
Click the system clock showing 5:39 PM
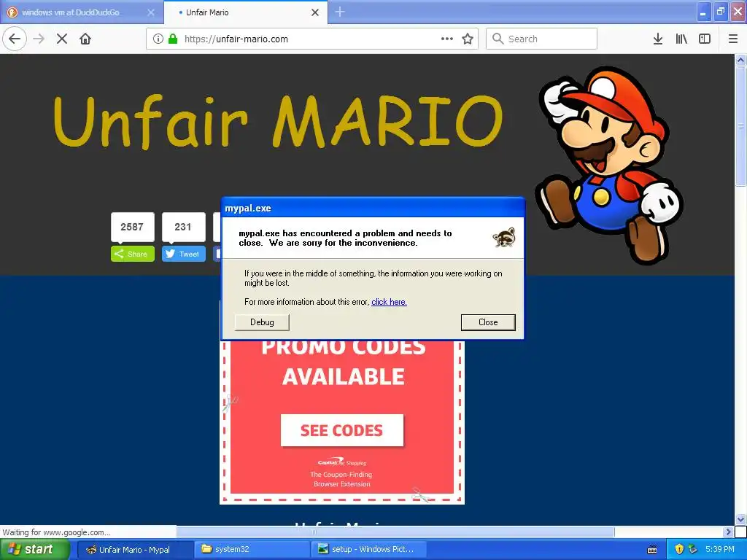720,550
